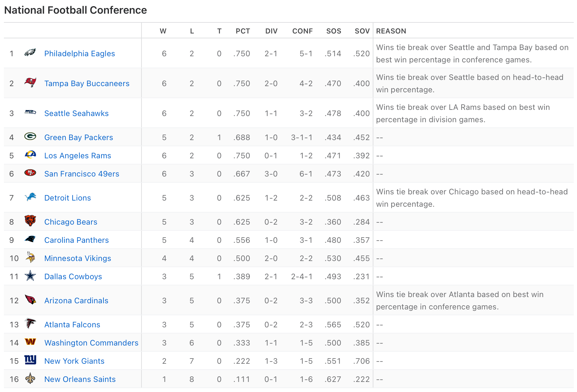Go to the Washington Commanders page

pyautogui.click(x=91, y=343)
